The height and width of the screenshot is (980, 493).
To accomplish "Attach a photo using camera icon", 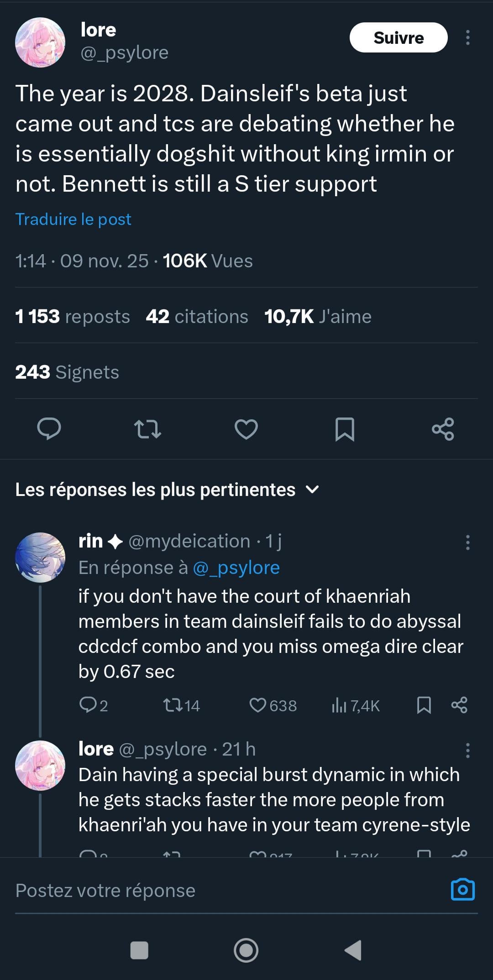I will (463, 890).
